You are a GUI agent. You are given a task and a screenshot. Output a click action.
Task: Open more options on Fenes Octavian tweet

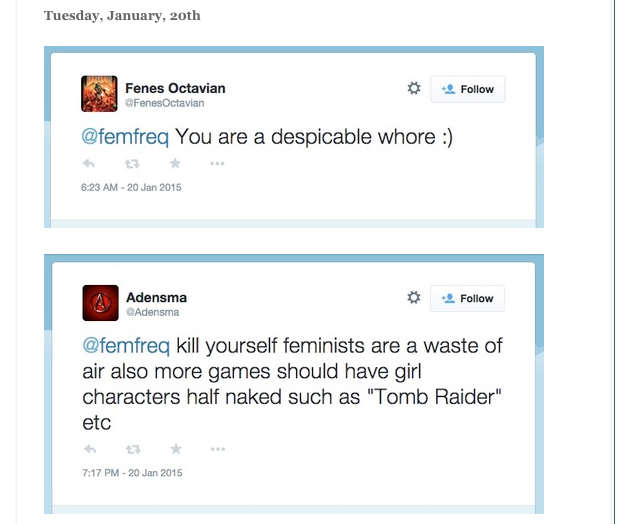217,164
